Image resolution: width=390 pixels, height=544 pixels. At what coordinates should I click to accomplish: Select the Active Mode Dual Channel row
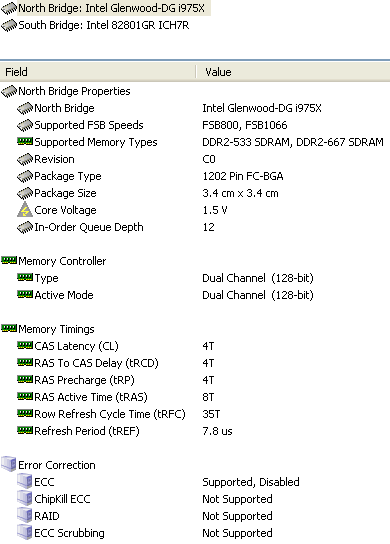(195, 295)
